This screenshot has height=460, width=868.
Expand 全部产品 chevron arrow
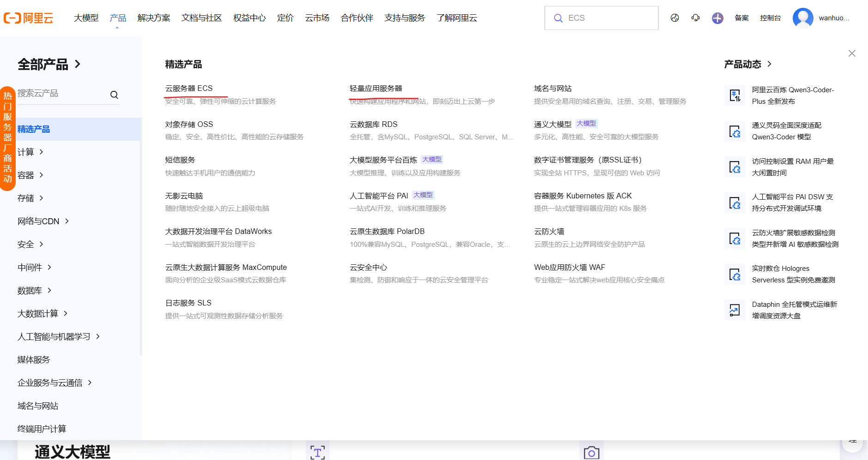click(78, 64)
